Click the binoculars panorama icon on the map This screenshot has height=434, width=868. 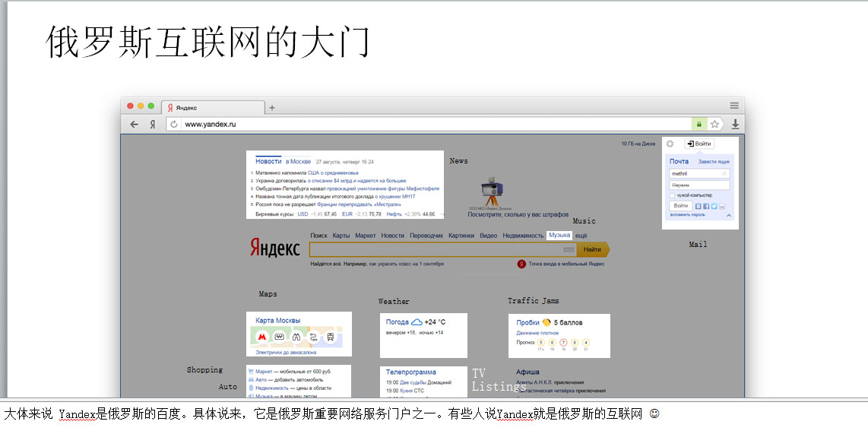click(x=296, y=337)
